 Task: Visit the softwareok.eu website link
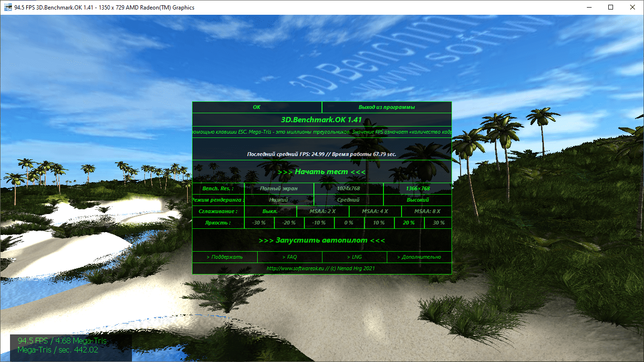(x=321, y=268)
